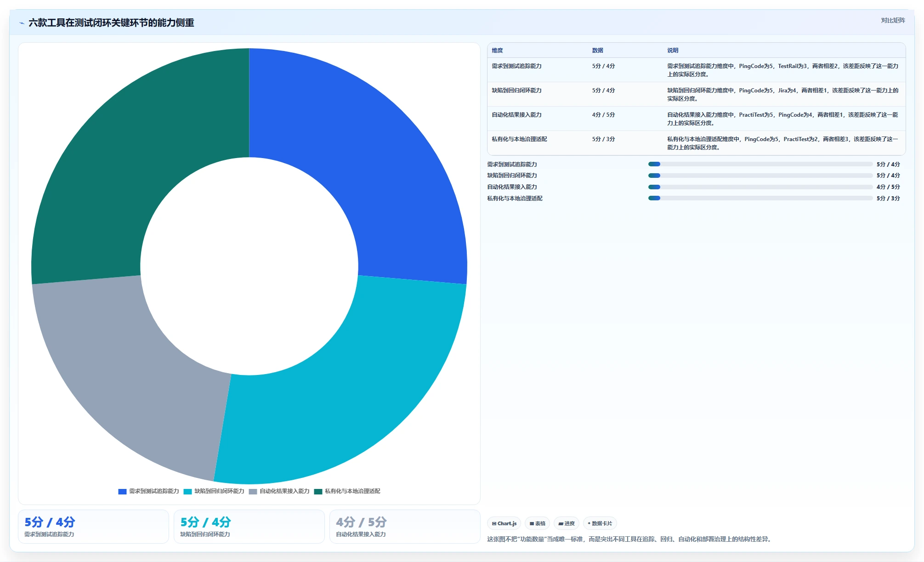This screenshot has width=924, height=562.
Task: Click the Chart.js tag
Action: point(504,523)
